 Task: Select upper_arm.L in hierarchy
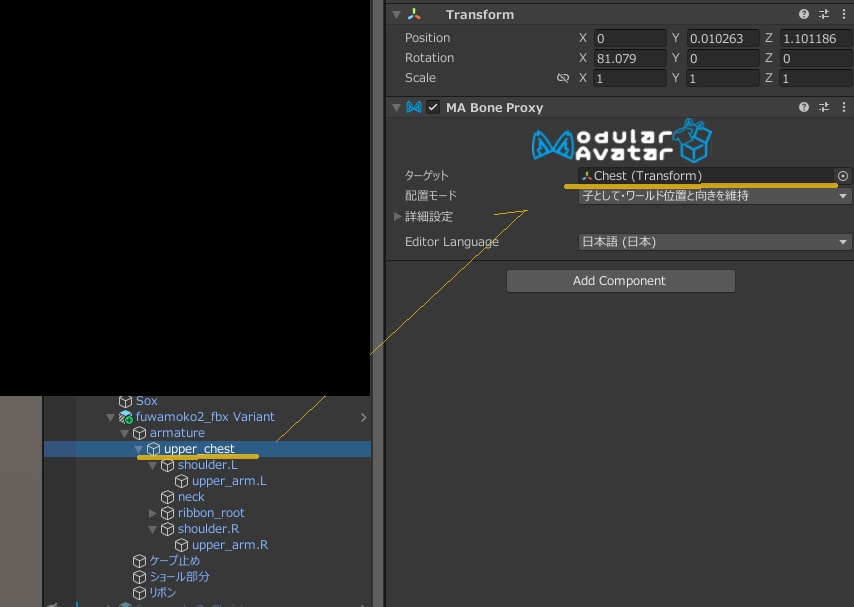point(229,481)
